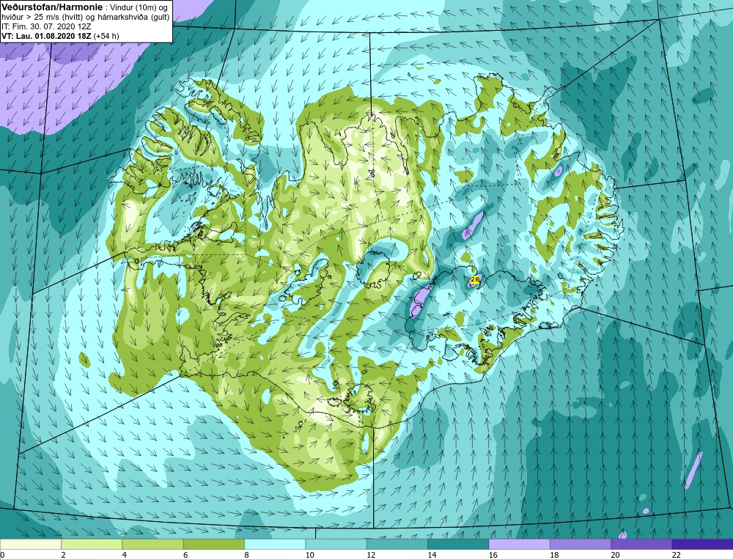Click the 'VT: Lau. 01.08.2020 18Z' valid time
Image resolution: width=733 pixels, height=560 pixels.
click(46, 36)
